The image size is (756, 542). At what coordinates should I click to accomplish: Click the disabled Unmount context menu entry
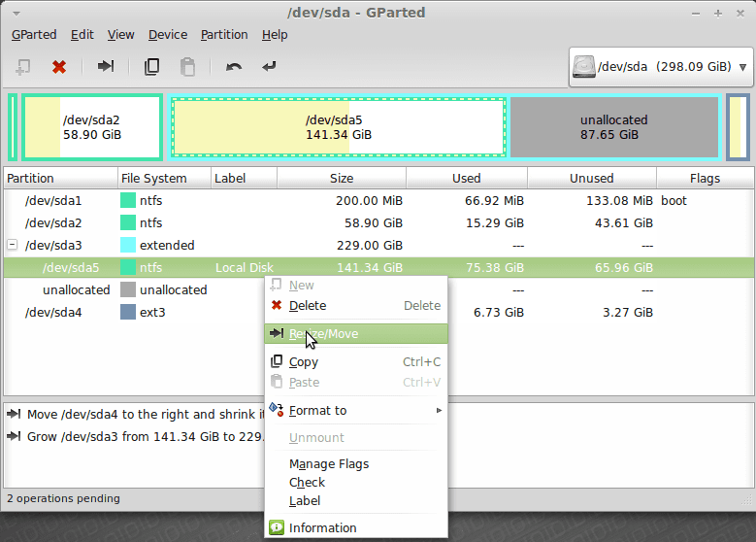pyautogui.click(x=356, y=438)
